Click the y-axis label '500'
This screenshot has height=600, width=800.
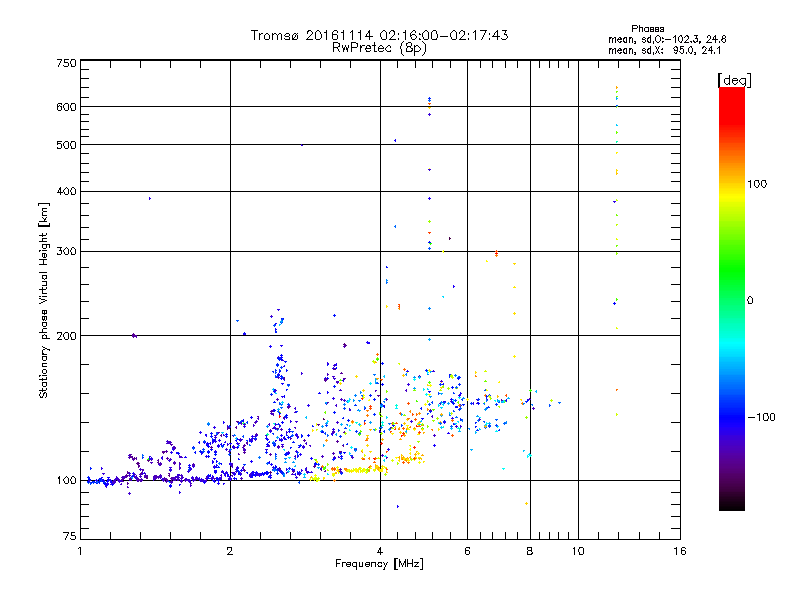point(66,145)
